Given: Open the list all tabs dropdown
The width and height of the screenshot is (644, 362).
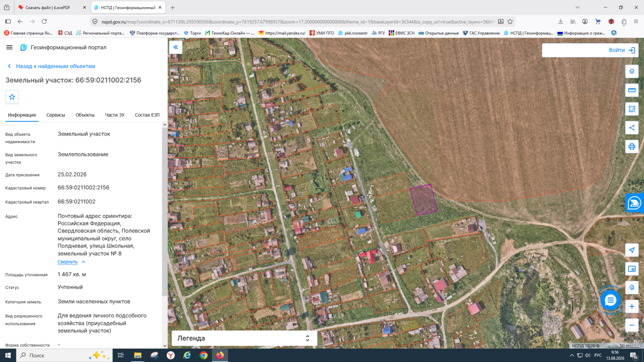Looking at the screenshot, I should pos(577,8).
